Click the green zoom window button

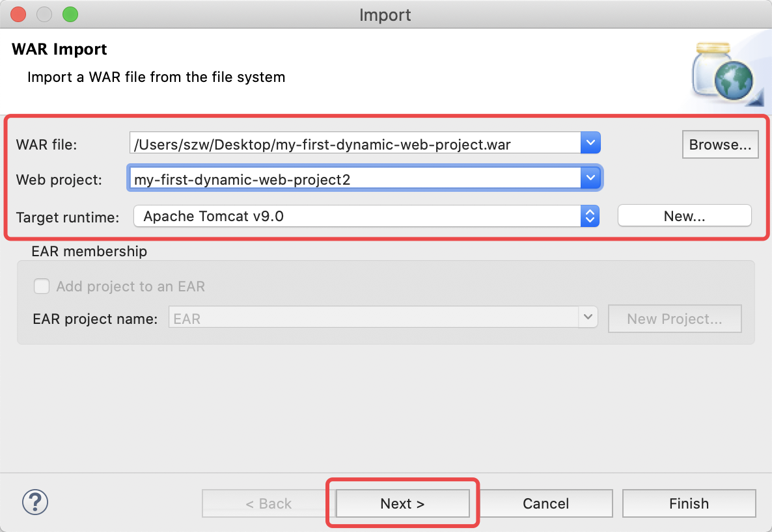(x=70, y=14)
